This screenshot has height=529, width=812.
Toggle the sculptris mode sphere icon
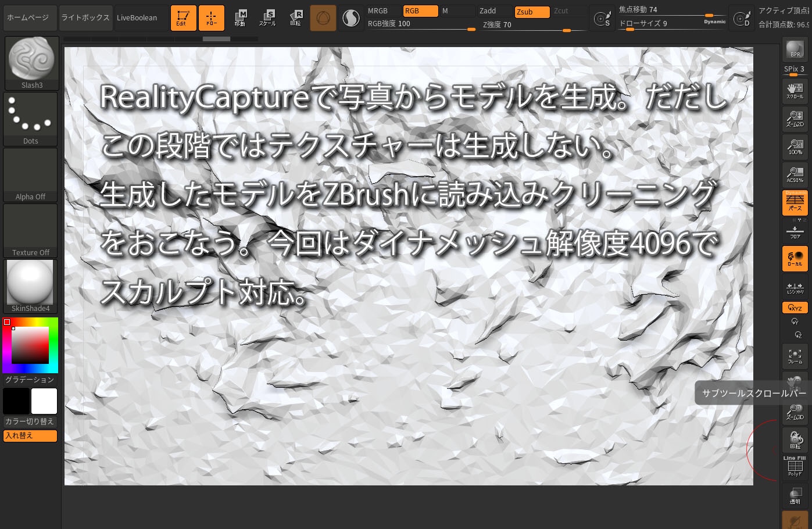323,19
